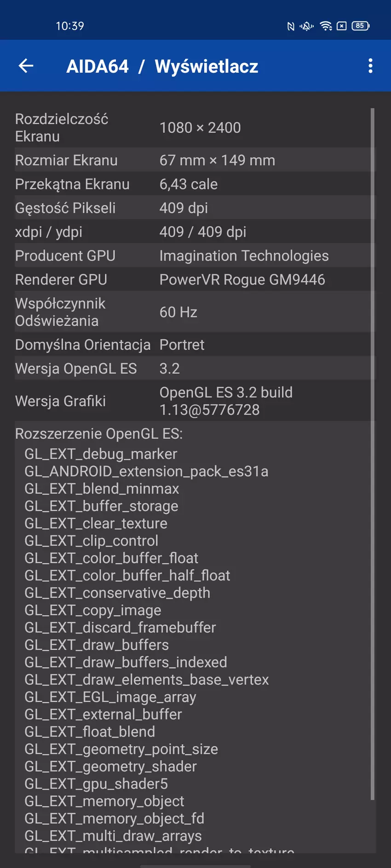Tap the NFC status bar icon
This screenshot has width=391, height=868.
[291, 26]
